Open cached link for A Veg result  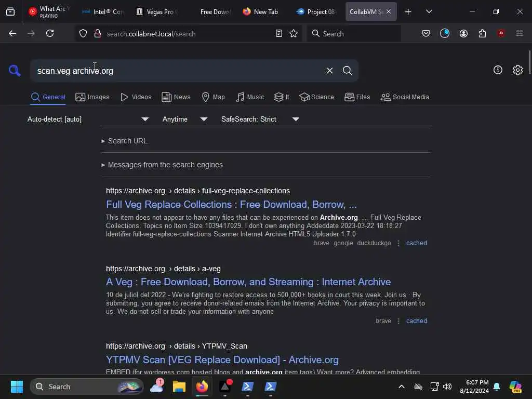417,321
